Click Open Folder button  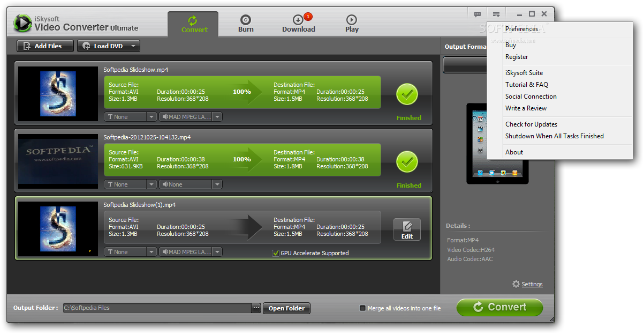tap(286, 308)
